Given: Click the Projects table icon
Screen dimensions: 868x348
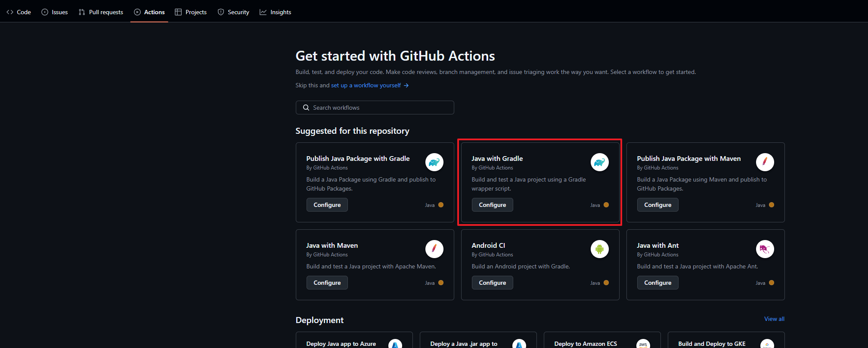Looking at the screenshot, I should [x=178, y=12].
